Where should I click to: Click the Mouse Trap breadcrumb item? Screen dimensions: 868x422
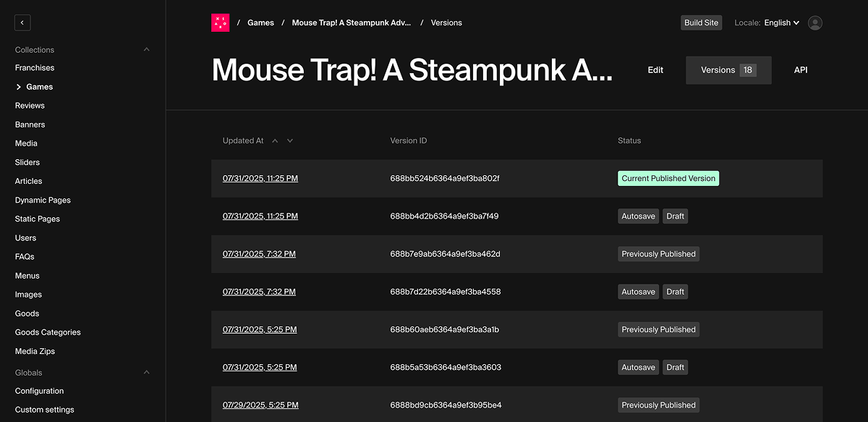pos(351,23)
